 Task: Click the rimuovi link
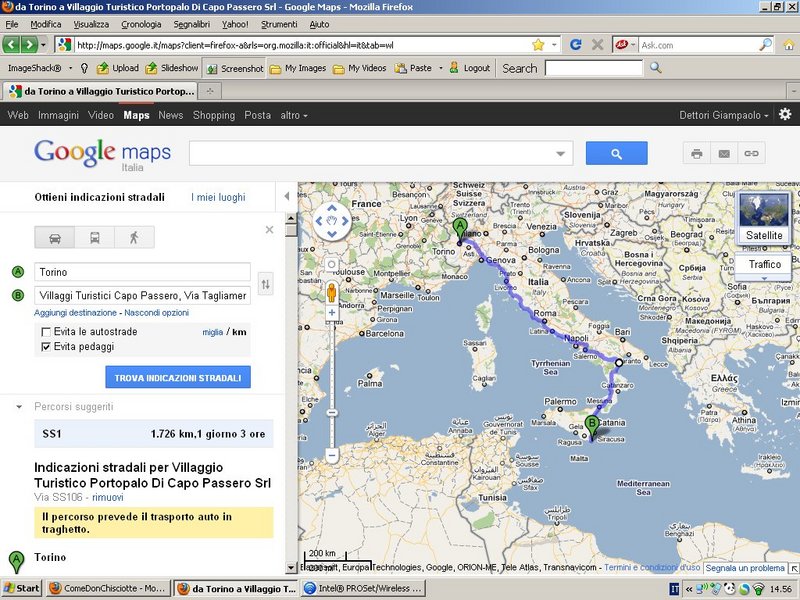pos(108,497)
